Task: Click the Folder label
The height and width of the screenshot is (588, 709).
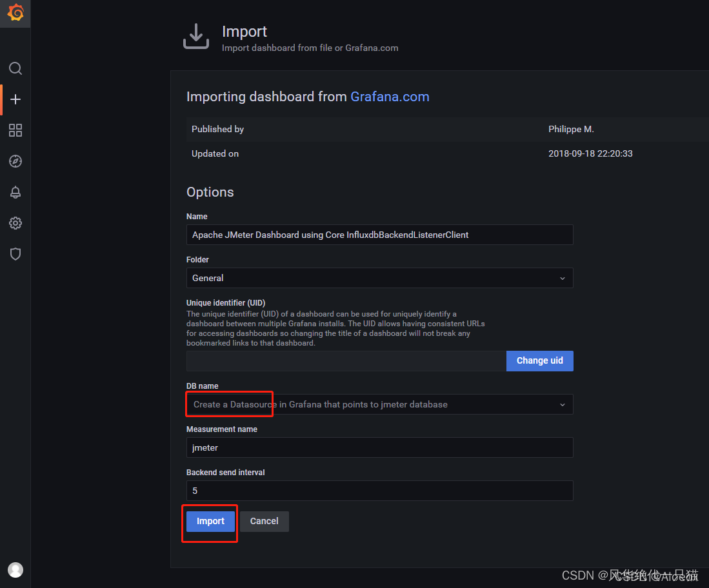Action: click(x=197, y=260)
